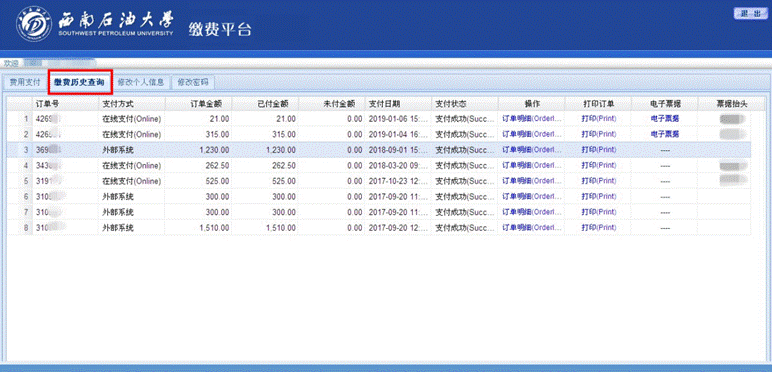Viewport: 772px width, 372px height.
Task: Open the 修改密码 tab
Action: (193, 82)
